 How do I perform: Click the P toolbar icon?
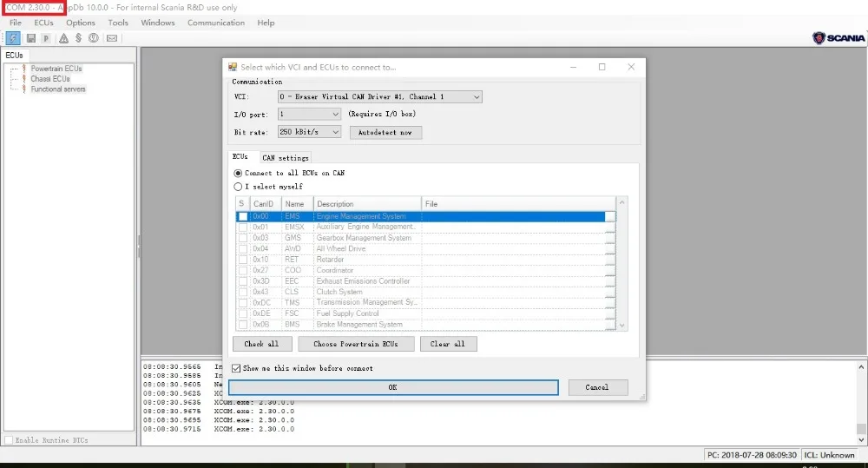coord(47,38)
